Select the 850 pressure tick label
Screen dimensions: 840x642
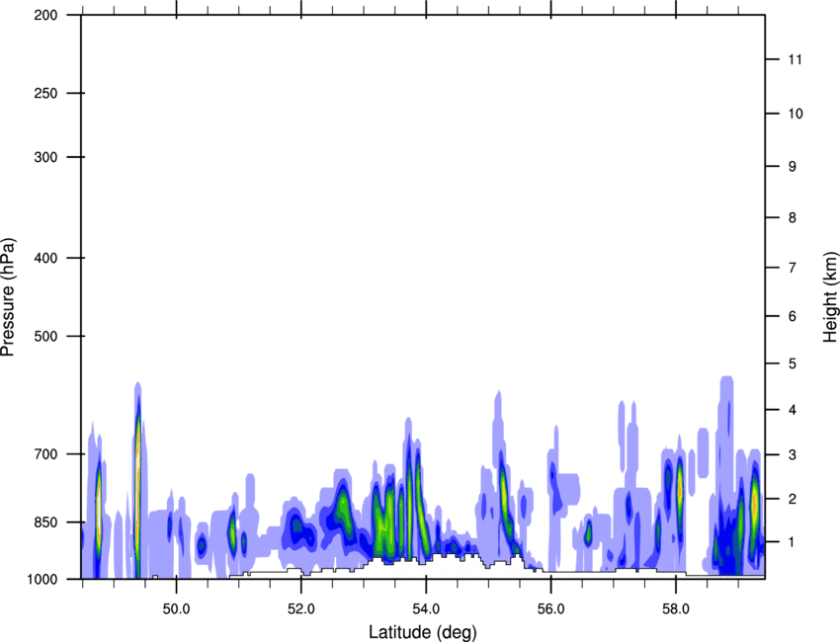point(46,522)
